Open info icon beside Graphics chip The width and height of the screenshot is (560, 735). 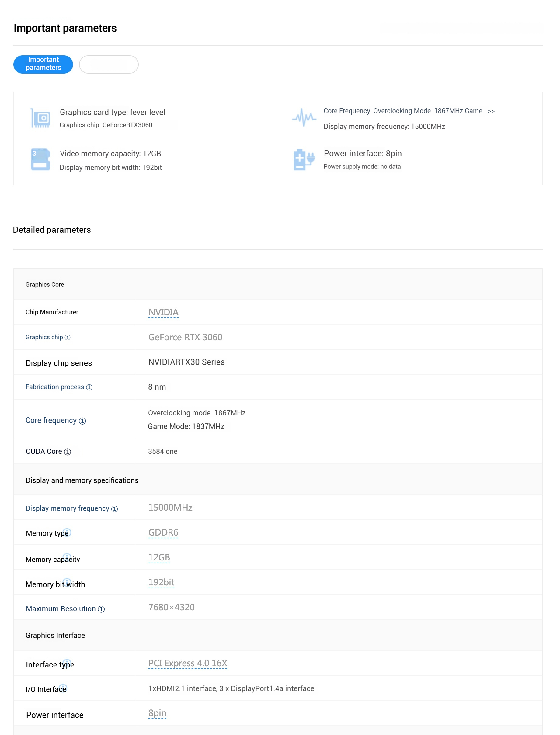(x=68, y=338)
